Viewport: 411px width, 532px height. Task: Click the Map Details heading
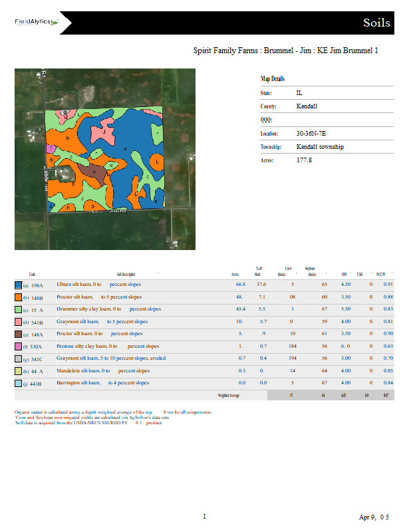click(273, 78)
